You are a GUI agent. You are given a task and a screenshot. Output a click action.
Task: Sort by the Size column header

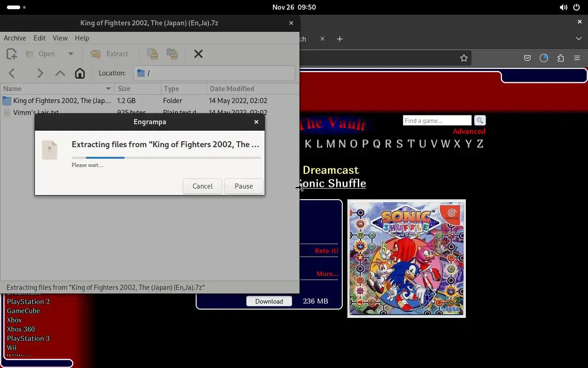[138, 89]
